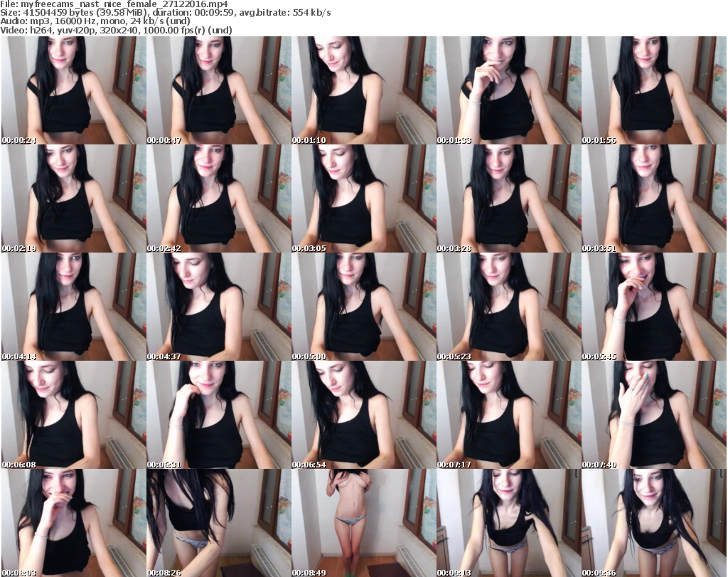Screen dimensions: 728x577
Task: Select the frame at timestamp 00:01:33
Action: pos(509,90)
